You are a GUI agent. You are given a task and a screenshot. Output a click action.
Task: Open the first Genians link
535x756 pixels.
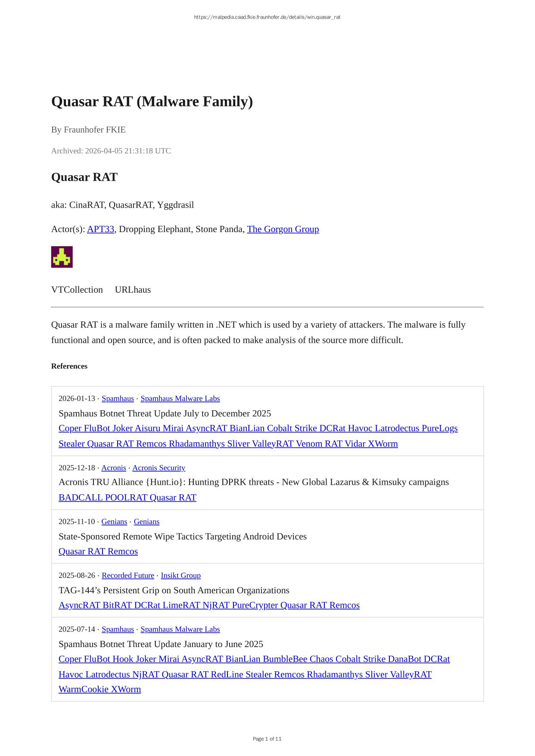(x=114, y=522)
